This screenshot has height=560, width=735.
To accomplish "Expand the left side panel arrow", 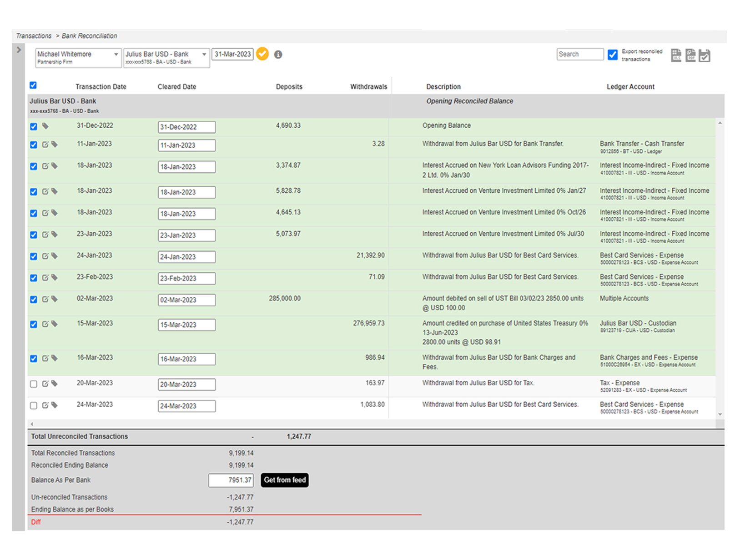I will point(19,50).
